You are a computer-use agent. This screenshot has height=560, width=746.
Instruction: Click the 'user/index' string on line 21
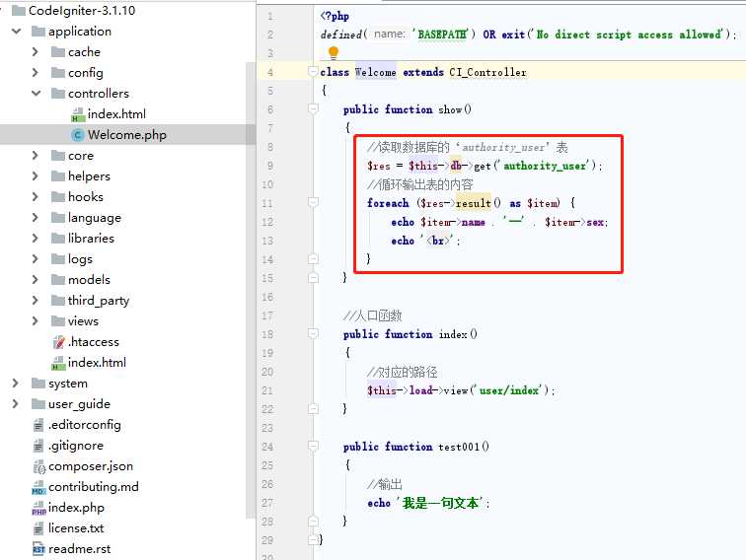click(x=508, y=390)
